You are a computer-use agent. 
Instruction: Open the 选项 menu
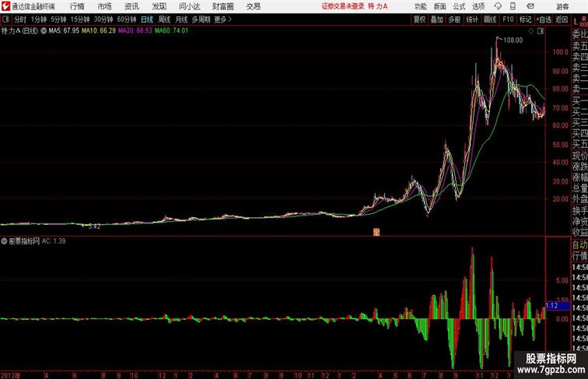tap(478, 6)
